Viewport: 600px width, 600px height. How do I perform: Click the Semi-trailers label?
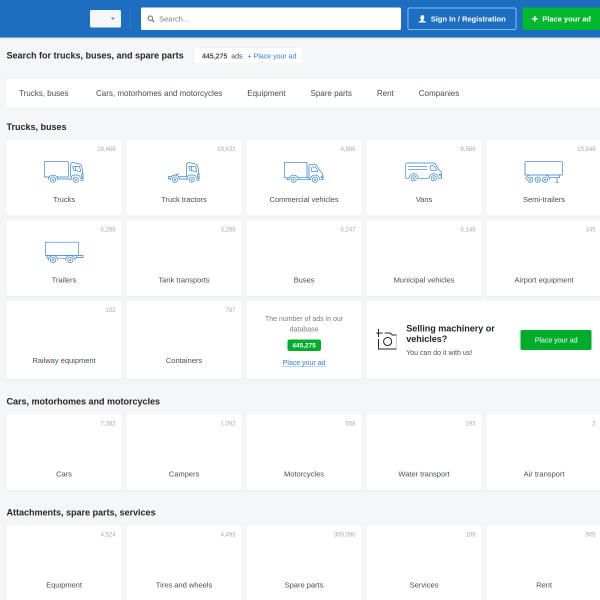click(544, 199)
